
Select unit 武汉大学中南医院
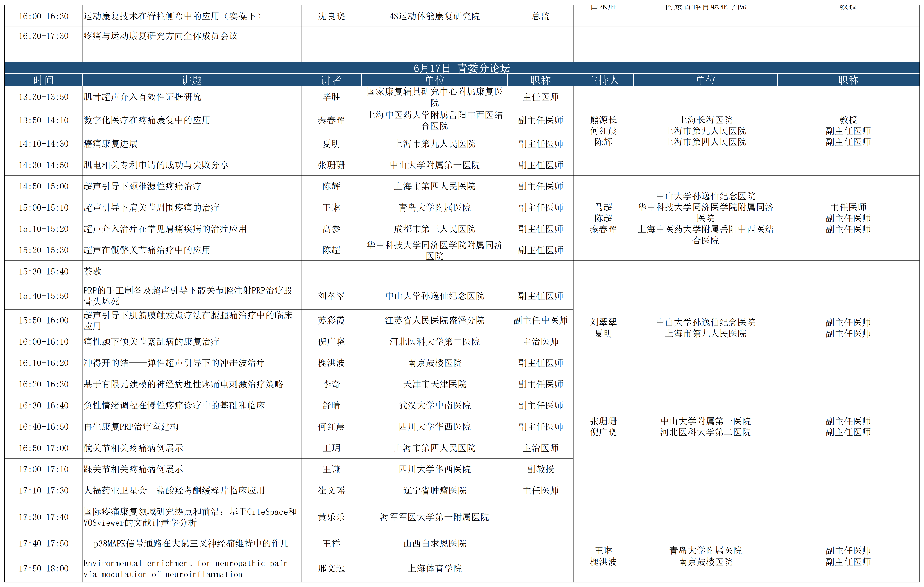point(435,405)
